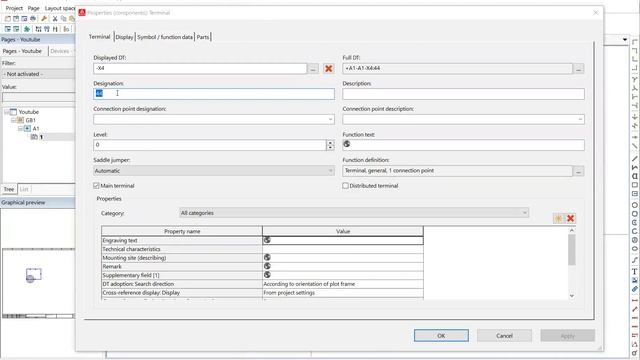
Task: Click browse button beside Function definition
Action: (x=578, y=171)
